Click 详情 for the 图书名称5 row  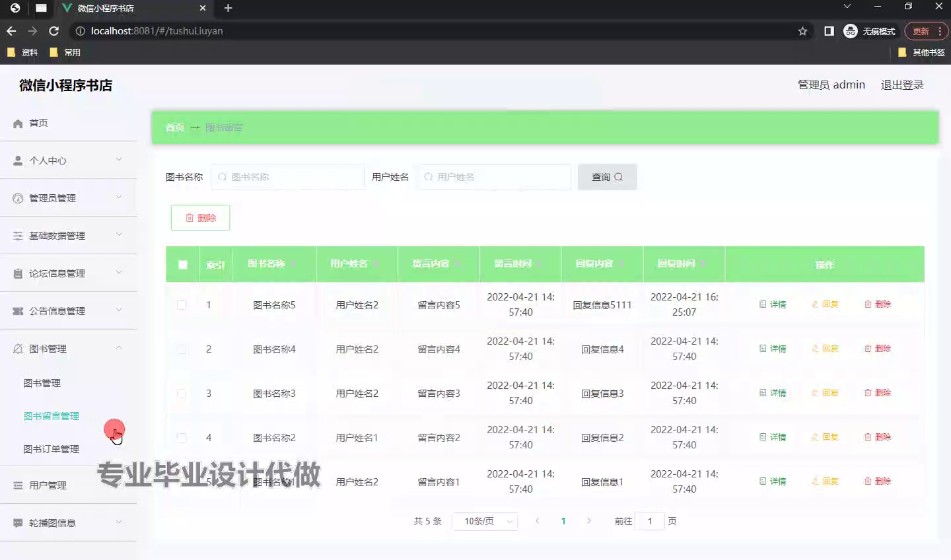coord(773,304)
